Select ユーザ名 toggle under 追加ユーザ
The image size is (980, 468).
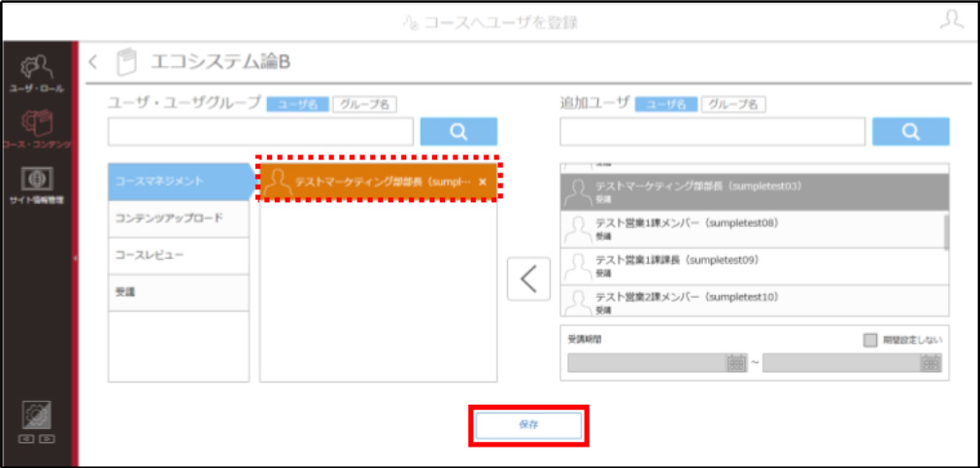tap(666, 104)
